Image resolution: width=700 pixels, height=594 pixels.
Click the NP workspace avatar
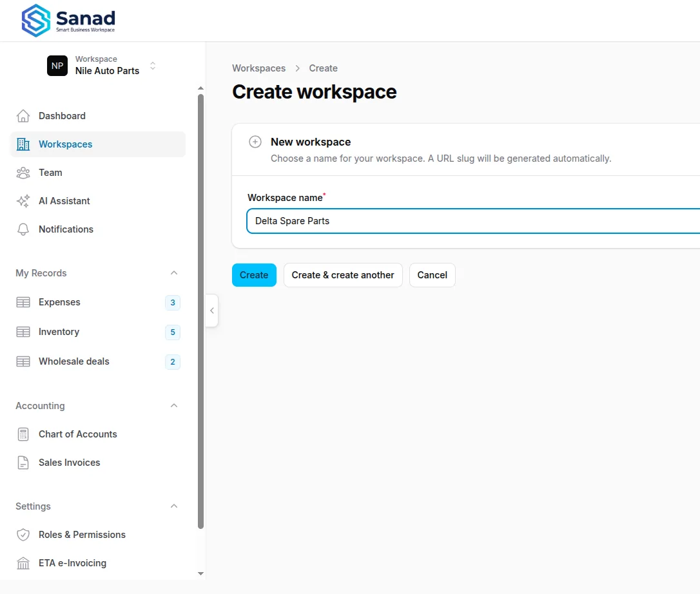tap(57, 66)
